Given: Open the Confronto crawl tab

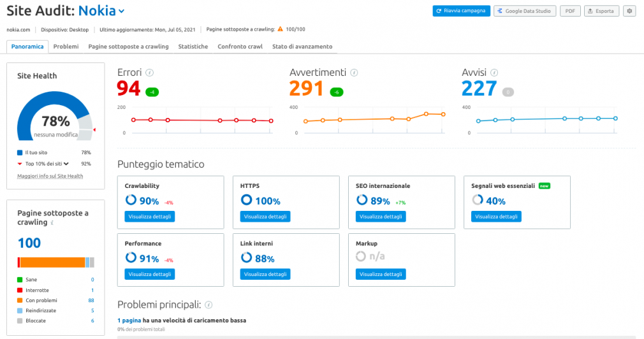Looking at the screenshot, I should [x=240, y=47].
